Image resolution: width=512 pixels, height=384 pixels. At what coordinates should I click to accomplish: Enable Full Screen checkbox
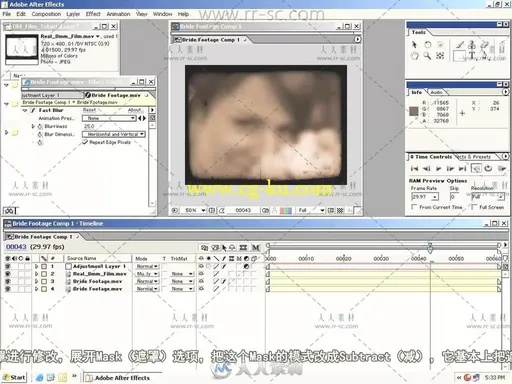(x=474, y=207)
